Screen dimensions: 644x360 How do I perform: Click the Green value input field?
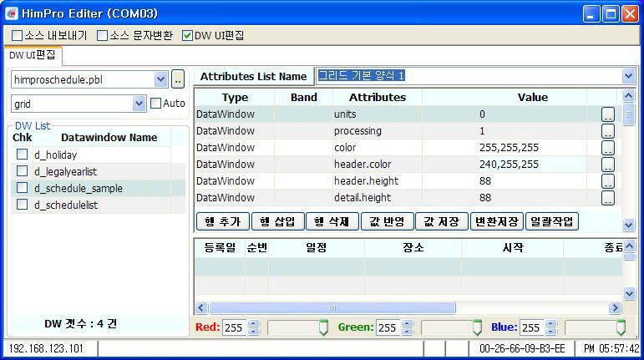pyautogui.click(x=388, y=327)
